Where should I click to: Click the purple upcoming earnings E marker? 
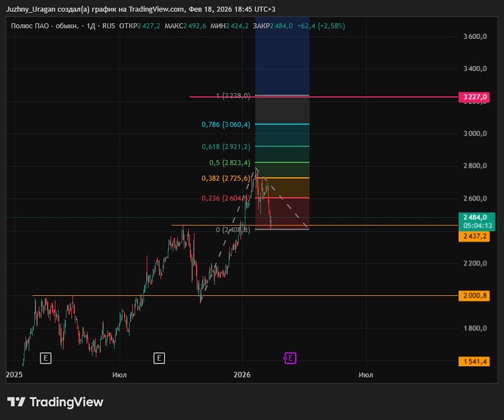pos(290,358)
